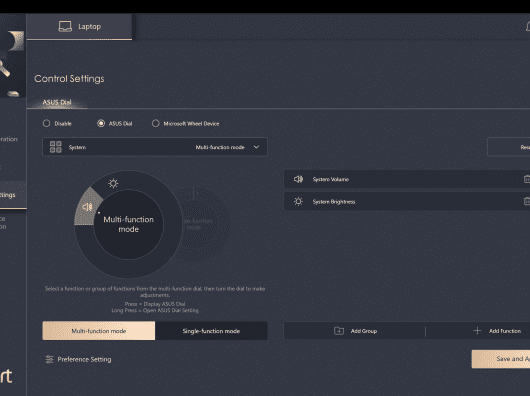Click the plus icon for Add Function
This screenshot has height=396, width=530.
pyautogui.click(x=477, y=331)
